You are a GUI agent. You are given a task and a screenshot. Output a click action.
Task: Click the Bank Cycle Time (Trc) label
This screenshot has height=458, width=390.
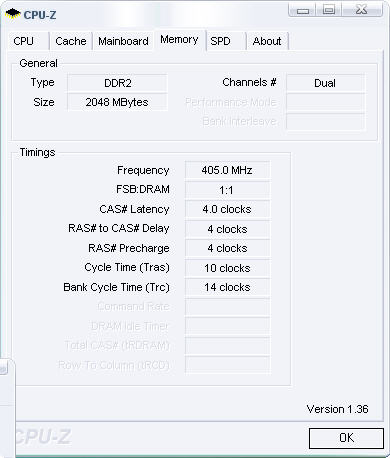[x=116, y=287]
